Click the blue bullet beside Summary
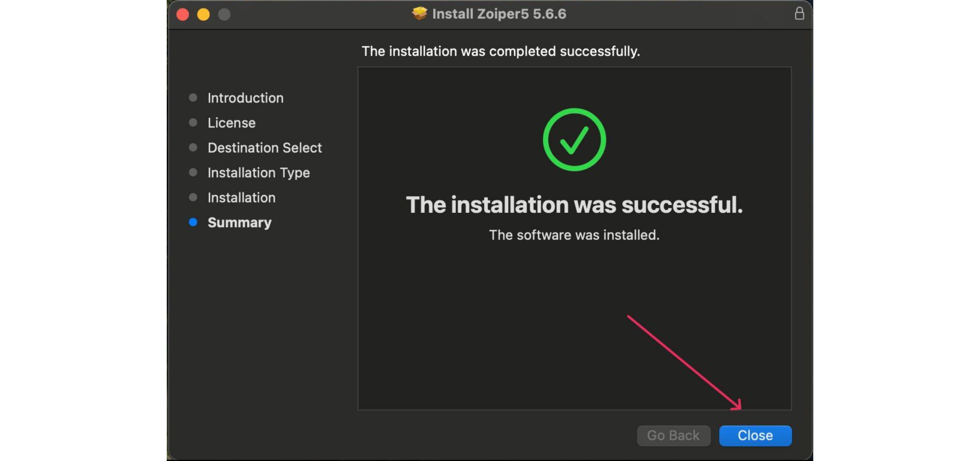The width and height of the screenshot is (980, 461). (193, 222)
